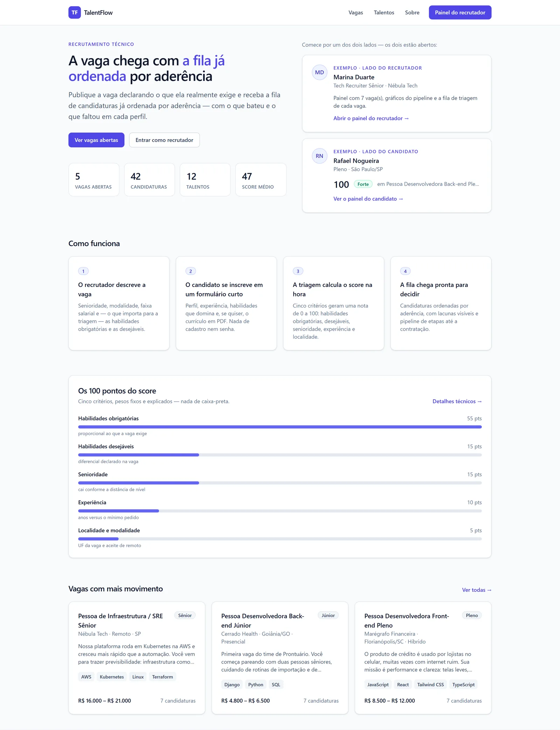
Task: Click the R$ 16.000 – R$ 21.000 salary
Action: pos(105,701)
